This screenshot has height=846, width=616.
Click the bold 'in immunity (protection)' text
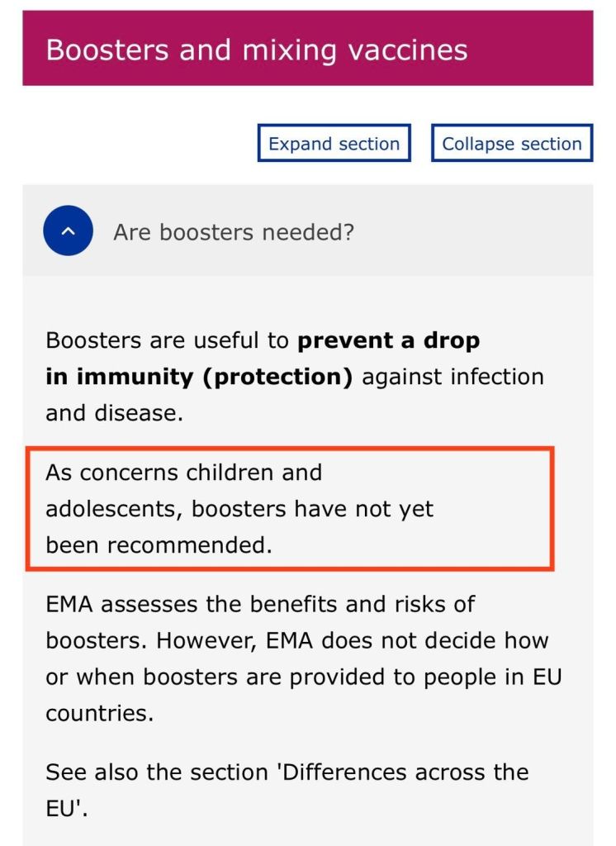(x=199, y=377)
